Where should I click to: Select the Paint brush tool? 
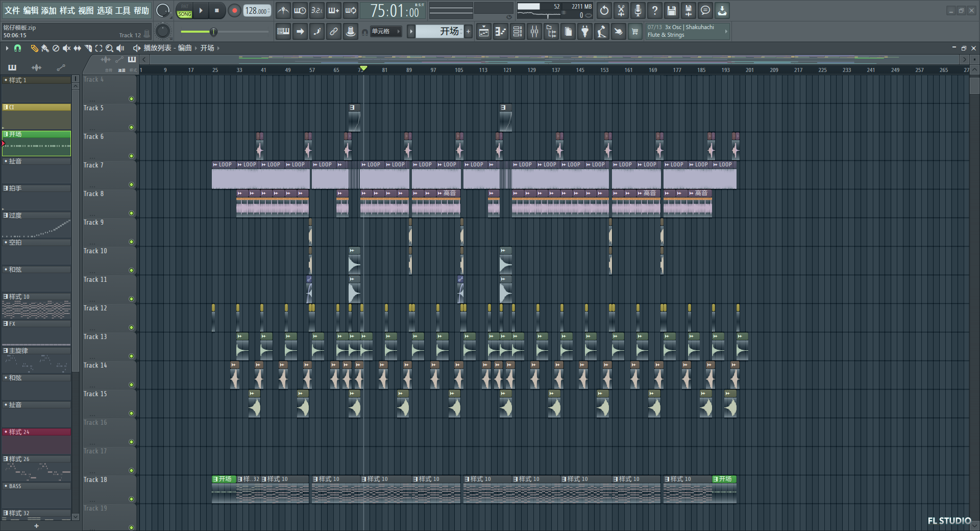pos(45,48)
